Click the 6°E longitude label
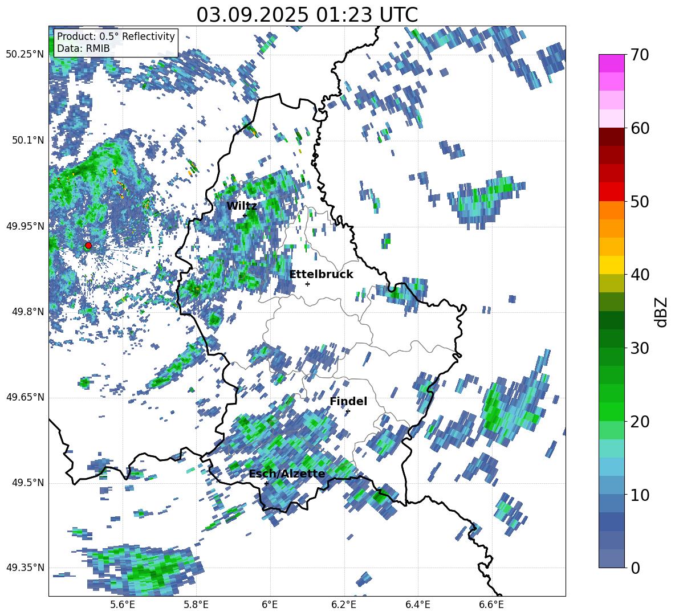Image resolution: width=675 pixels, height=616 pixels. click(270, 605)
